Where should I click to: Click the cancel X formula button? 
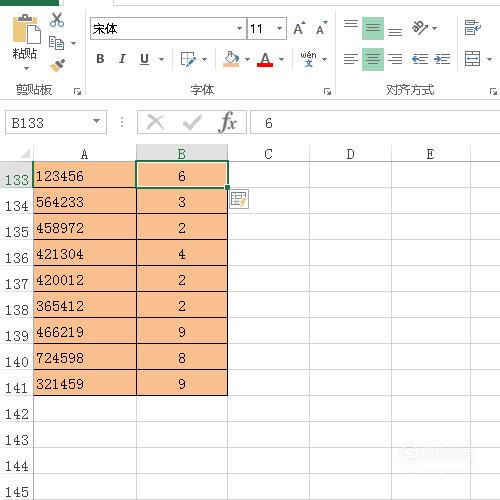pos(155,122)
